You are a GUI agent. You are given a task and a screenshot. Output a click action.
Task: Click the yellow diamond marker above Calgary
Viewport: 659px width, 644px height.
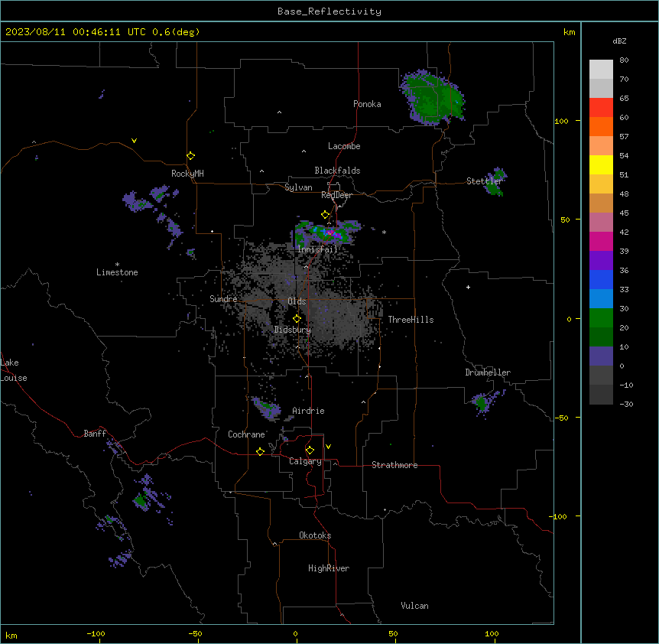[x=310, y=450]
